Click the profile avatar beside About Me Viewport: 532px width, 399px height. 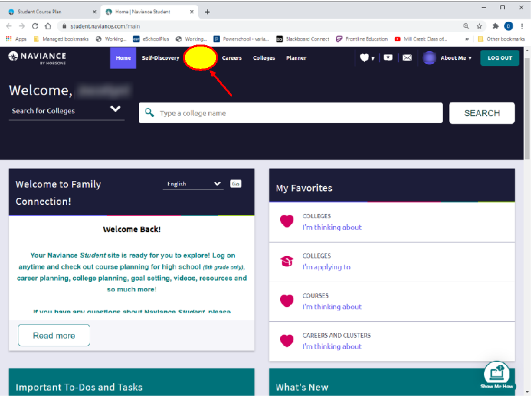coord(429,58)
